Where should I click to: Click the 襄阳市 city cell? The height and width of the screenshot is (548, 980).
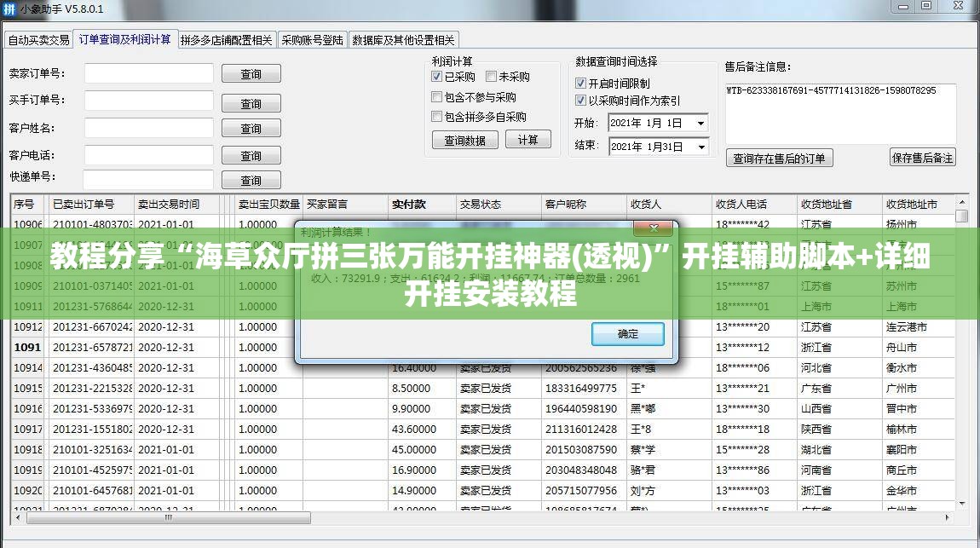point(918,449)
